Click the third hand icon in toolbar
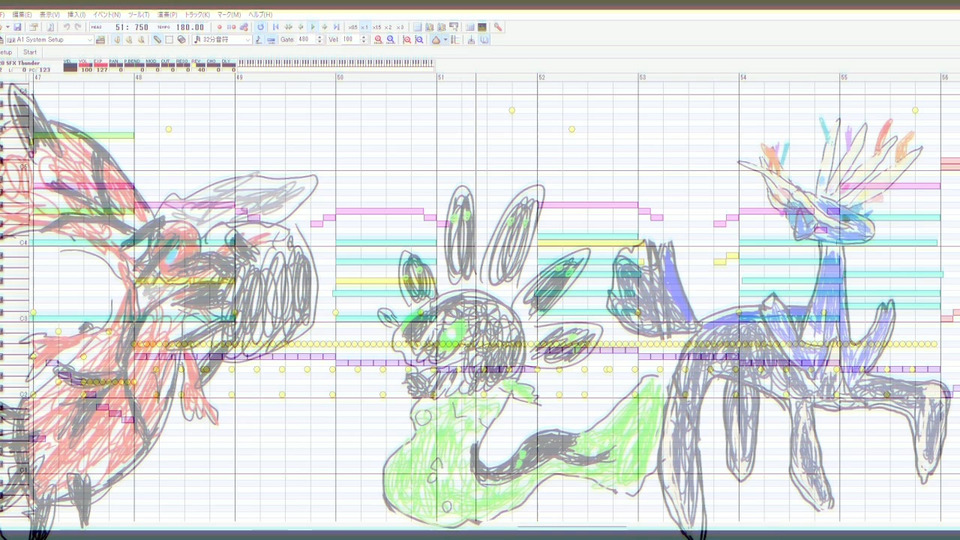The image size is (960, 540). pyautogui.click(x=141, y=39)
